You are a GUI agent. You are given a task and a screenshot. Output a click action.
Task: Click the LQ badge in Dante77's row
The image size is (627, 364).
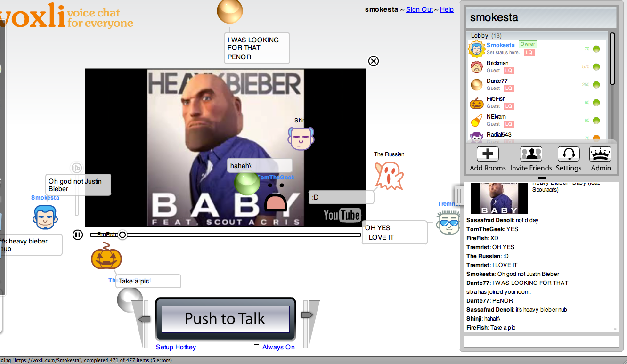point(509,89)
